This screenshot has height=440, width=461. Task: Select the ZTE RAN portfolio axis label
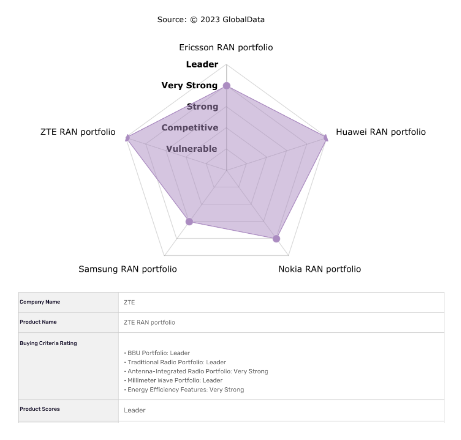pyautogui.click(x=78, y=132)
